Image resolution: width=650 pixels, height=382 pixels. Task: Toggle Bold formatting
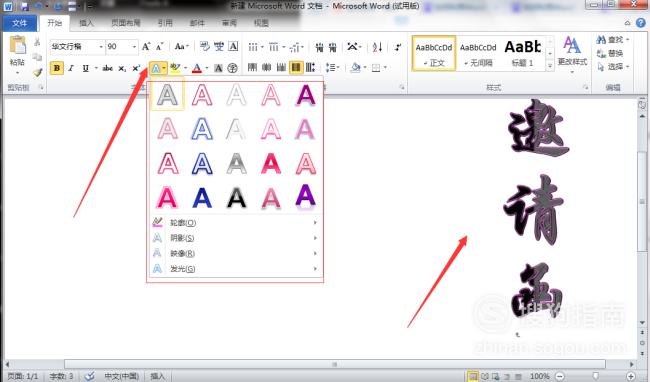(x=57, y=68)
